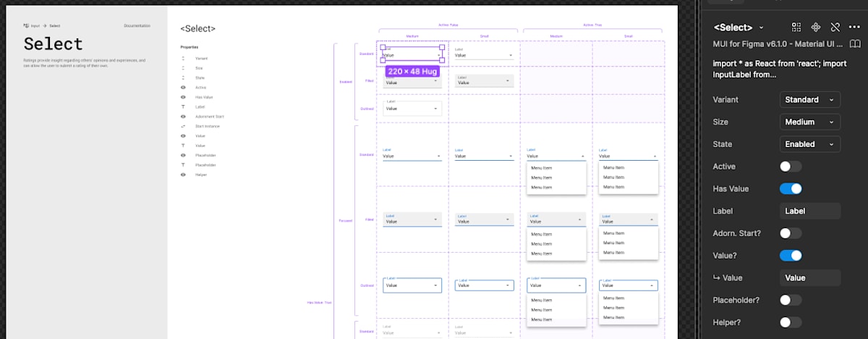Screen dimensions: 868x339
Task: Click the import code description text
Action: point(780,69)
